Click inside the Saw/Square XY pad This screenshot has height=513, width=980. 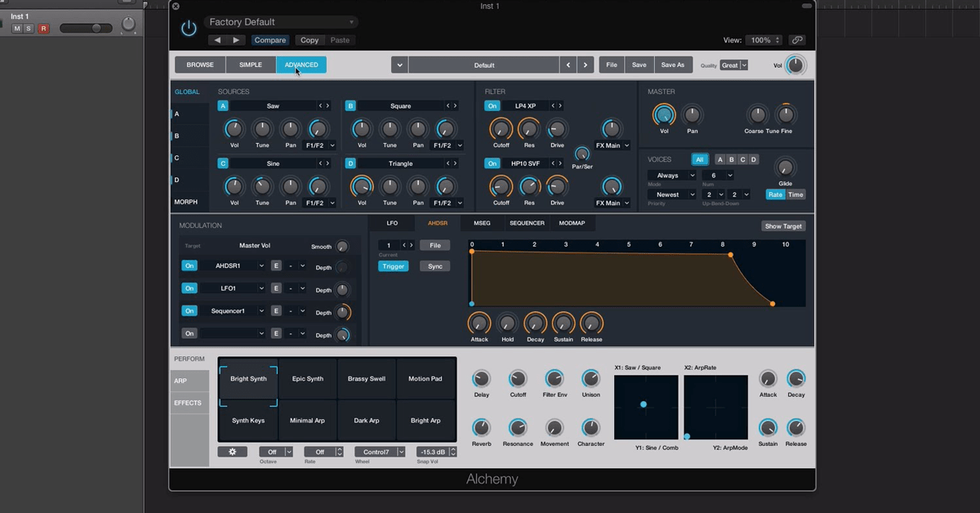pyautogui.click(x=645, y=404)
